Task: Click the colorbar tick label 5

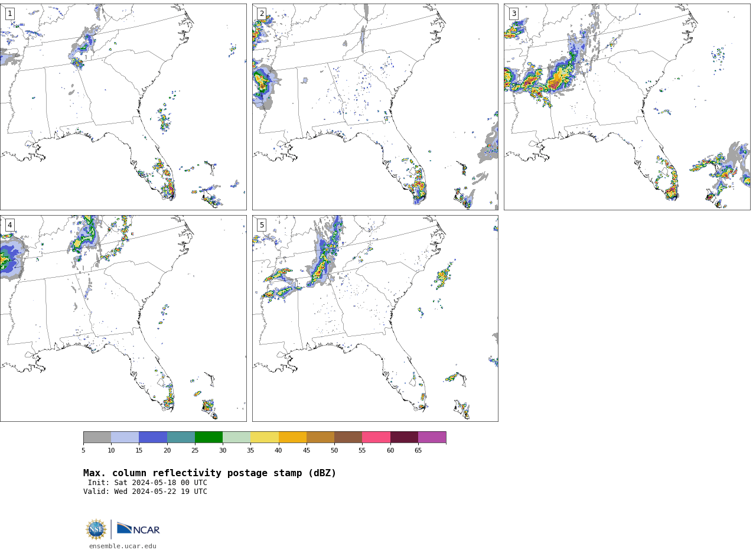Action: pos(83,451)
